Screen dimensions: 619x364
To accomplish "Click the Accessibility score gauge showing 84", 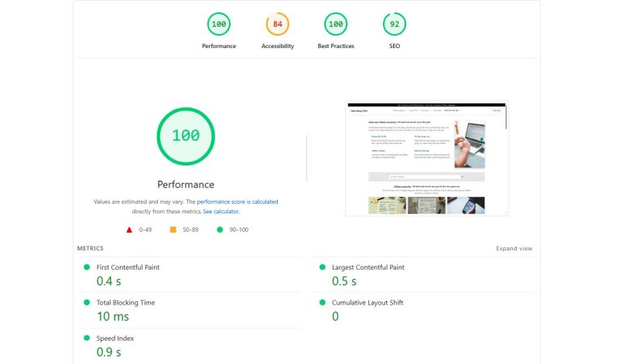I will [278, 24].
